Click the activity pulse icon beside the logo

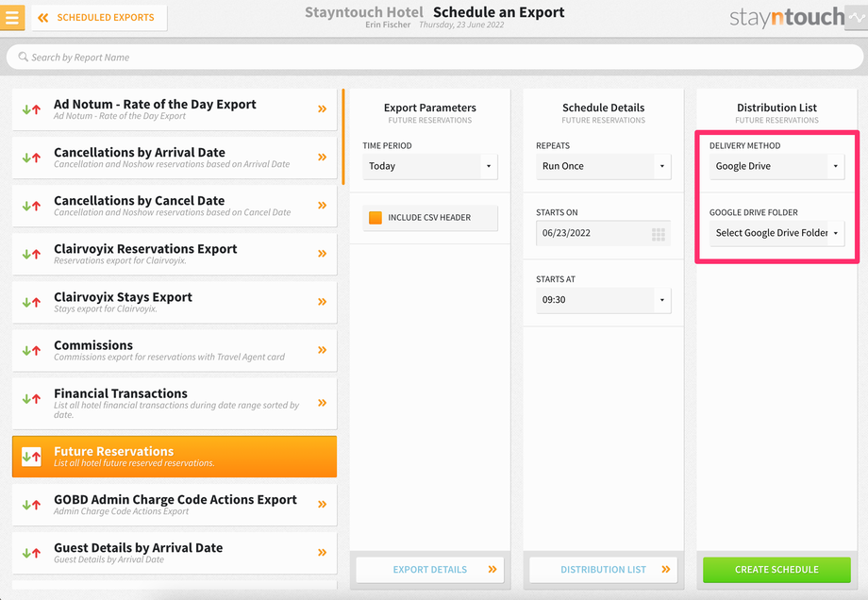pos(857,18)
